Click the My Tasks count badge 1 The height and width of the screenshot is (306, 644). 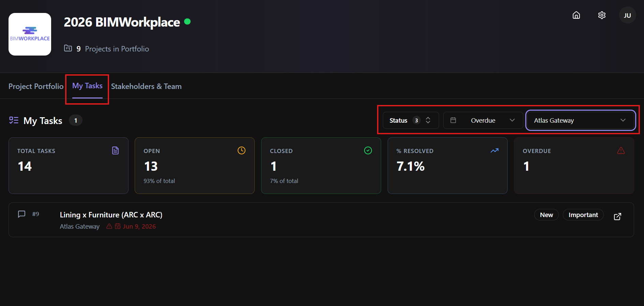(76, 120)
